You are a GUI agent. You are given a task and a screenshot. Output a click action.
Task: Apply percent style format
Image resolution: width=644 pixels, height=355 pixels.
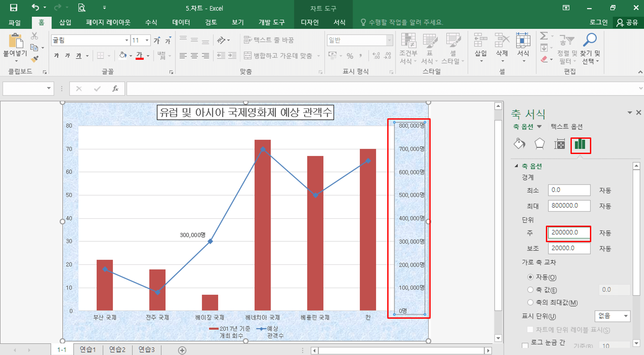point(350,56)
